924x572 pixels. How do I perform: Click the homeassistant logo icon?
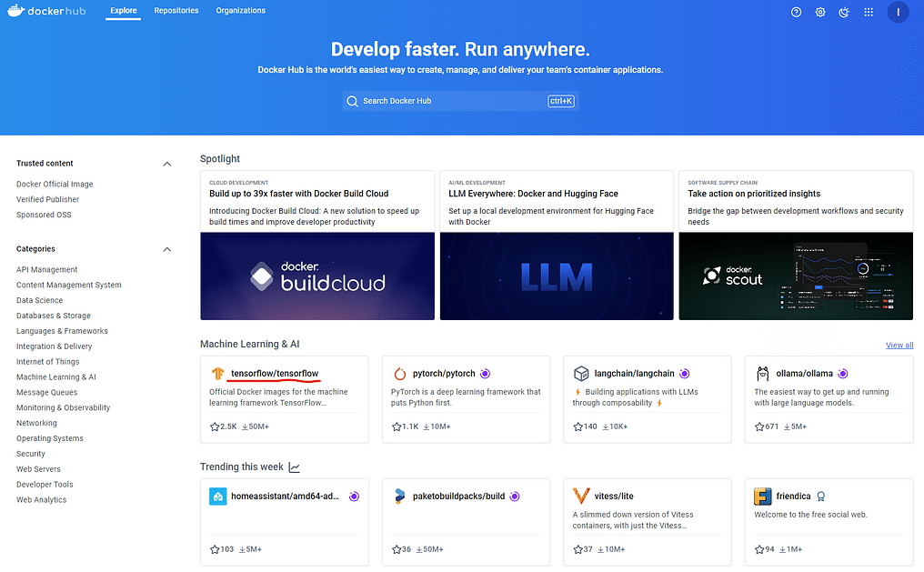218,496
